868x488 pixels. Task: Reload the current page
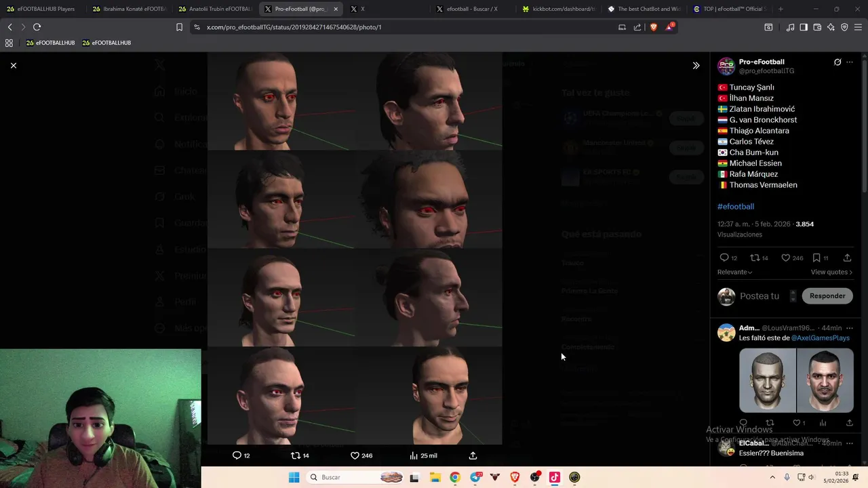37,27
